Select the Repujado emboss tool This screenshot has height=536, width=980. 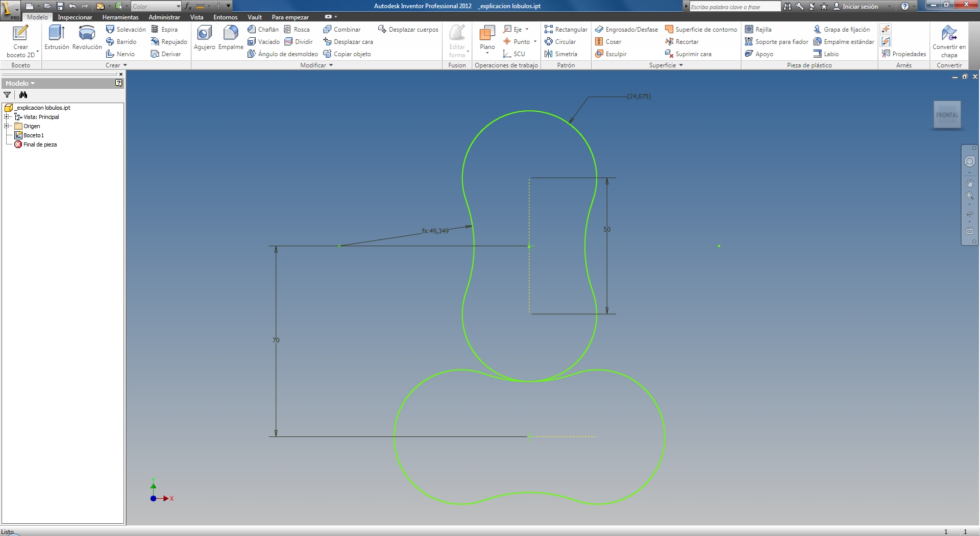pos(169,41)
